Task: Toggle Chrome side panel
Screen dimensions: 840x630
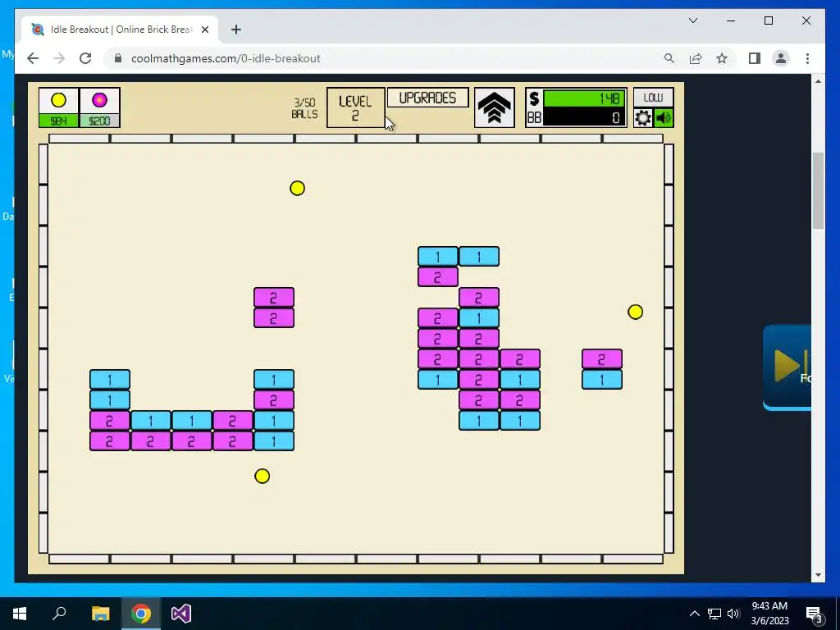Action: [x=755, y=58]
